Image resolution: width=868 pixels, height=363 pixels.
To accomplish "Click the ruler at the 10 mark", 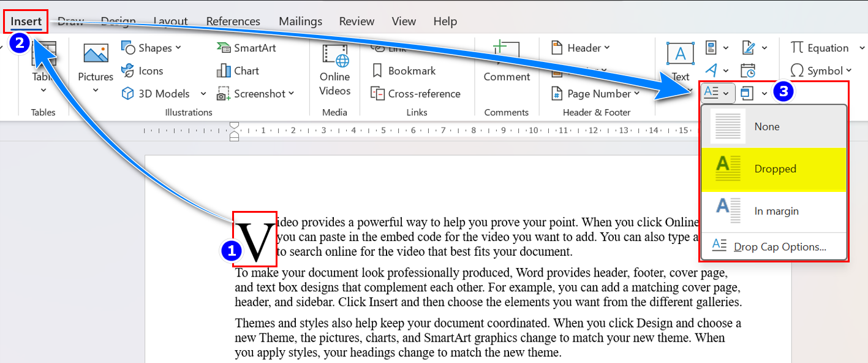I will click(x=534, y=130).
